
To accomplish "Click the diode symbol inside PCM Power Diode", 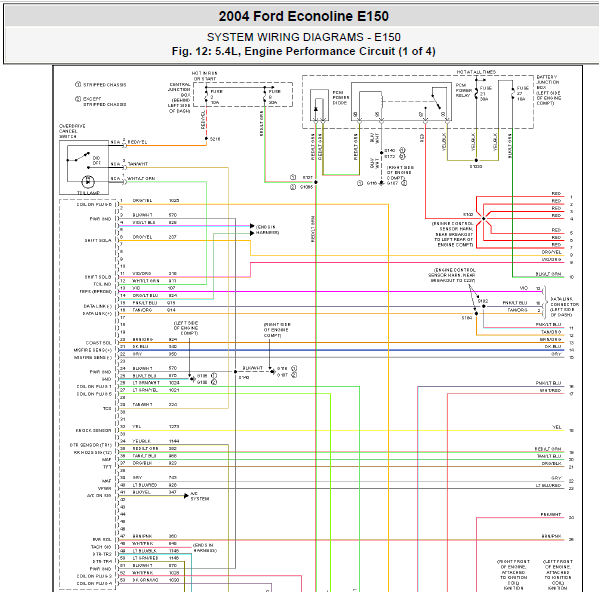I will [x=316, y=109].
